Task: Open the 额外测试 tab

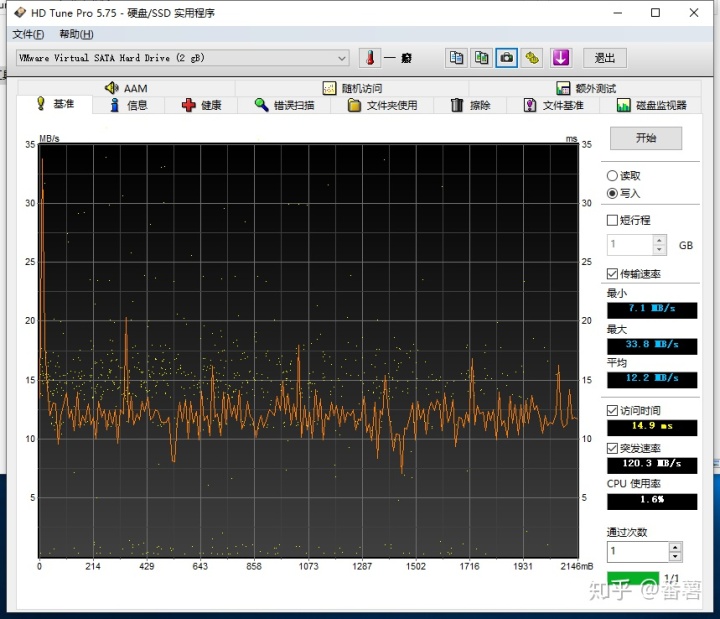Action: tap(585, 88)
